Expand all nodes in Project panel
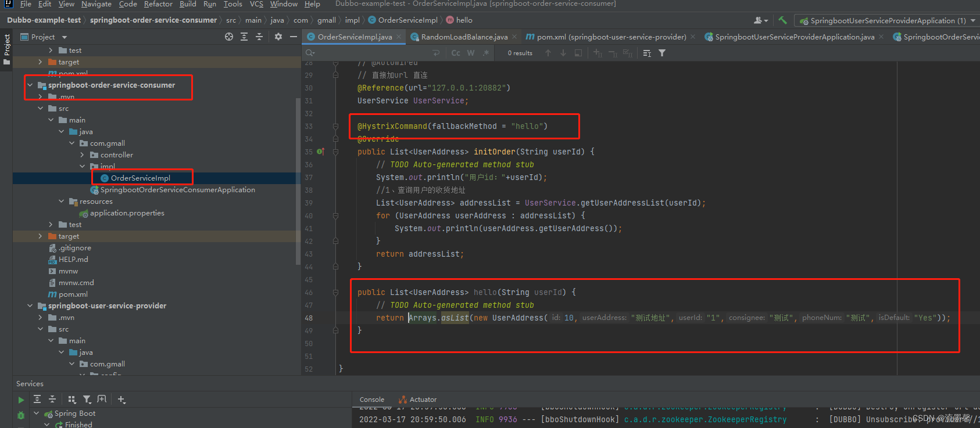 click(244, 37)
